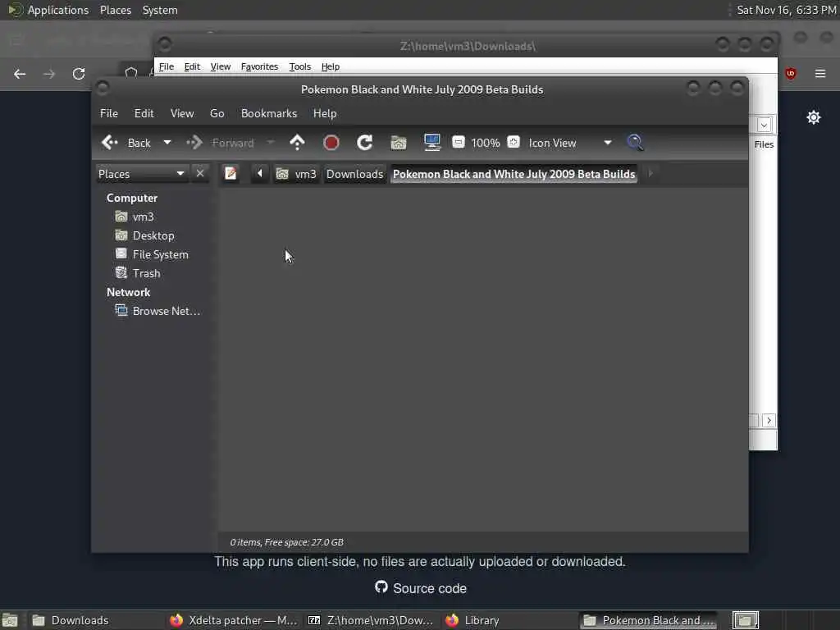Reload the current folder
This screenshot has height=630, width=840.
click(365, 143)
